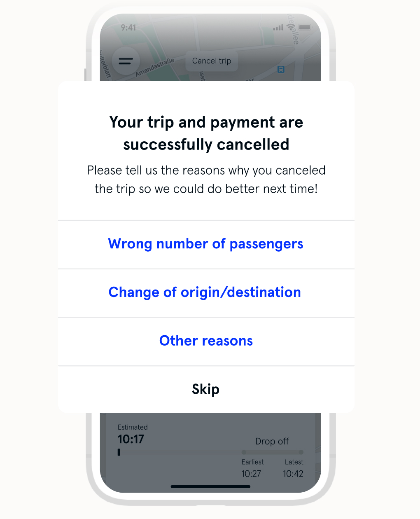Tap the Wi-Fi status icon
This screenshot has height=519, width=420.
point(291,27)
